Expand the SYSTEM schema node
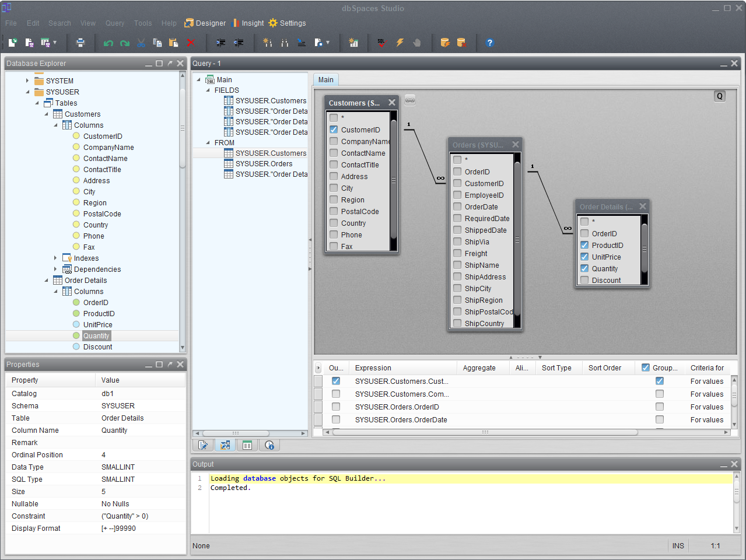 coord(27,80)
